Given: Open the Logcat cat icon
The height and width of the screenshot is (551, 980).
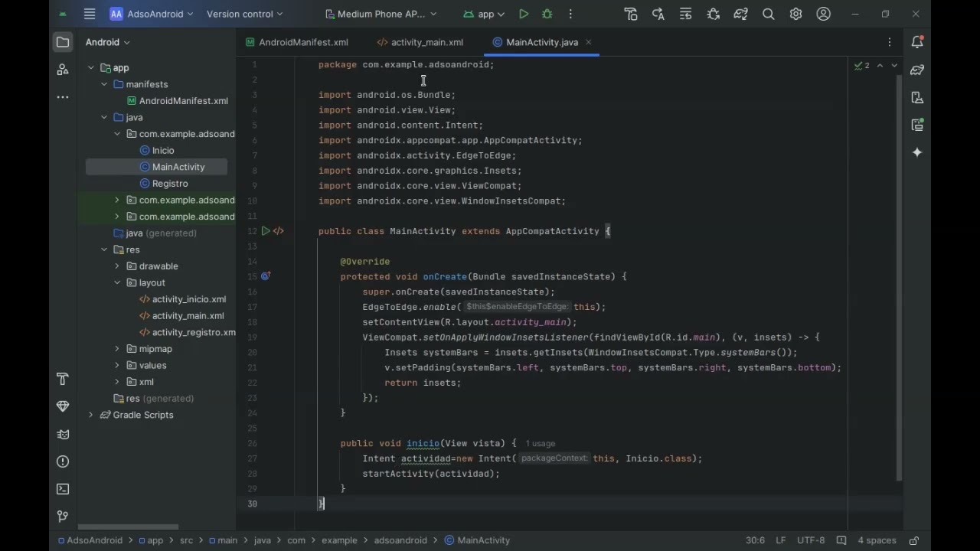Looking at the screenshot, I should [x=63, y=434].
